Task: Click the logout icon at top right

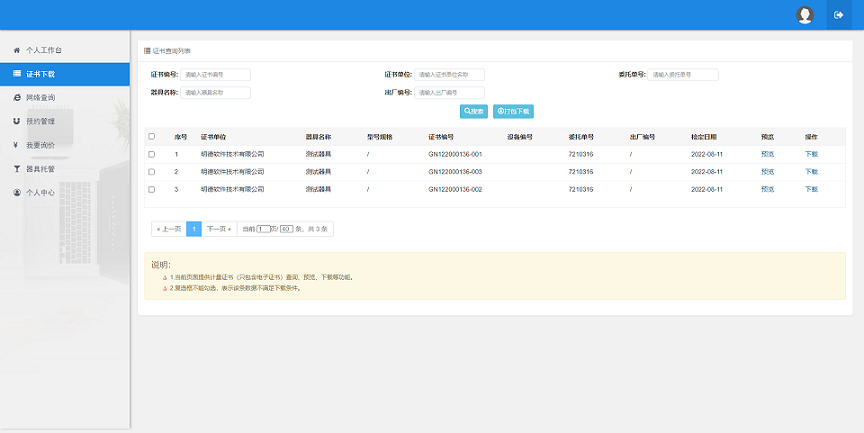Action: tap(838, 15)
